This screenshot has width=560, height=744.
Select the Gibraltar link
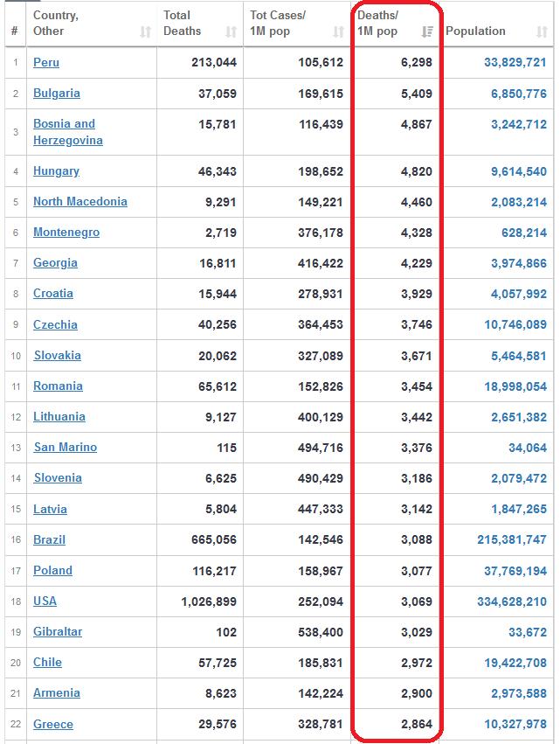pyautogui.click(x=58, y=631)
